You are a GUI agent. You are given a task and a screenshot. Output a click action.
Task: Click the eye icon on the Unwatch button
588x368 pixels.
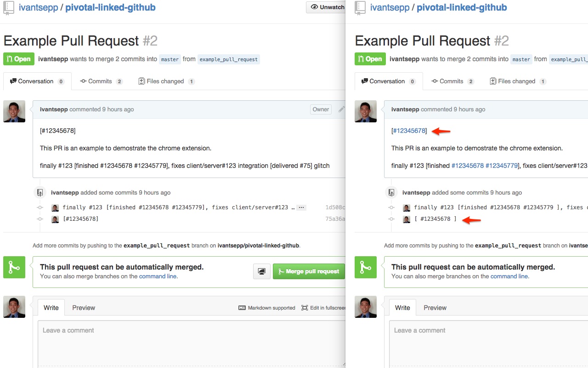point(315,7)
